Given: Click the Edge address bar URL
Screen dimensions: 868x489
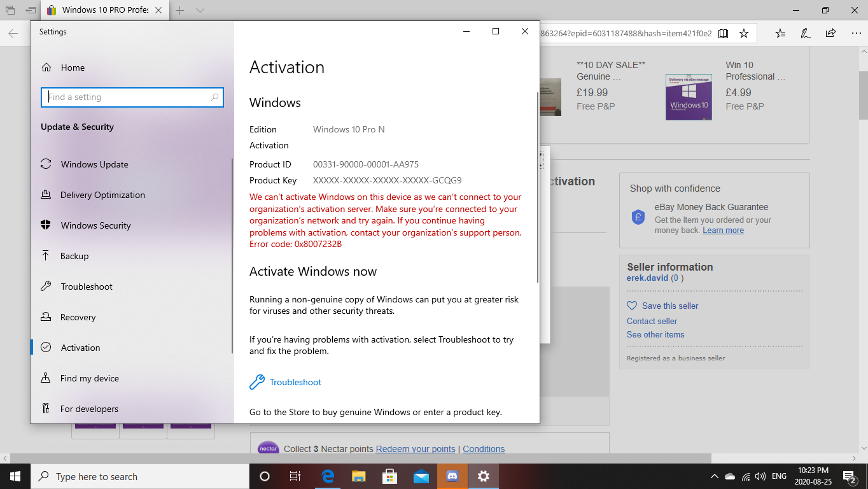Looking at the screenshot, I should point(626,33).
